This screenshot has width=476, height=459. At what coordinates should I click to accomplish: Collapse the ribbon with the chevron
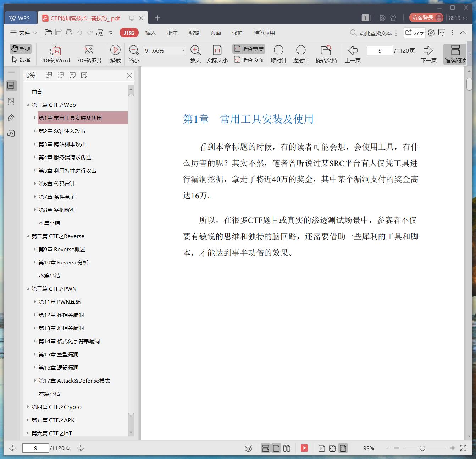point(463,32)
